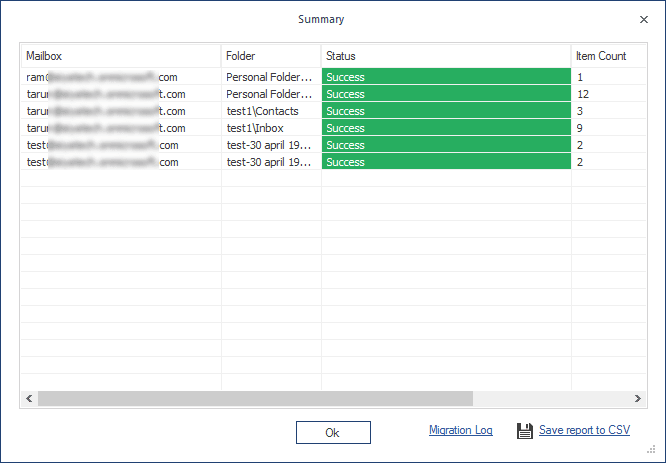Open the Migration Log link

pyautogui.click(x=460, y=430)
